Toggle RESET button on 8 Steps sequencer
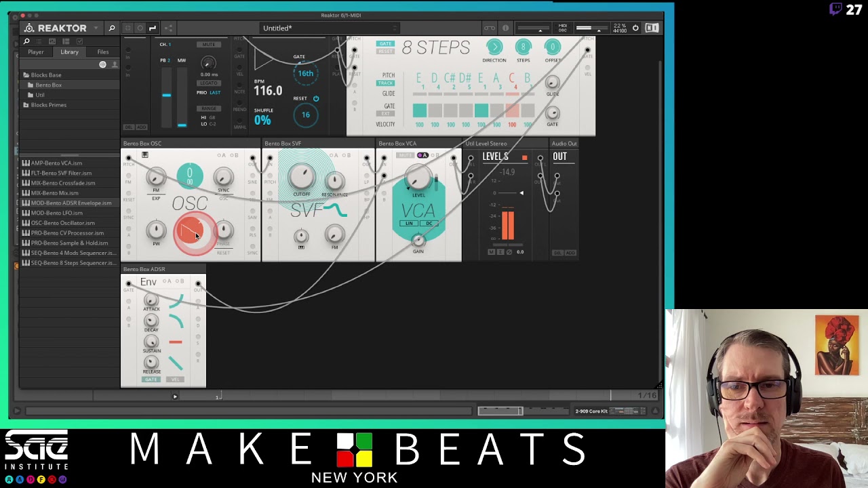868x488 pixels. point(385,52)
